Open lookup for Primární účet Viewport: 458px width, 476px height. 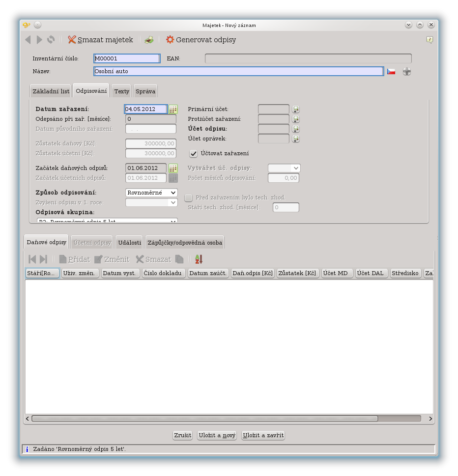pos(296,109)
